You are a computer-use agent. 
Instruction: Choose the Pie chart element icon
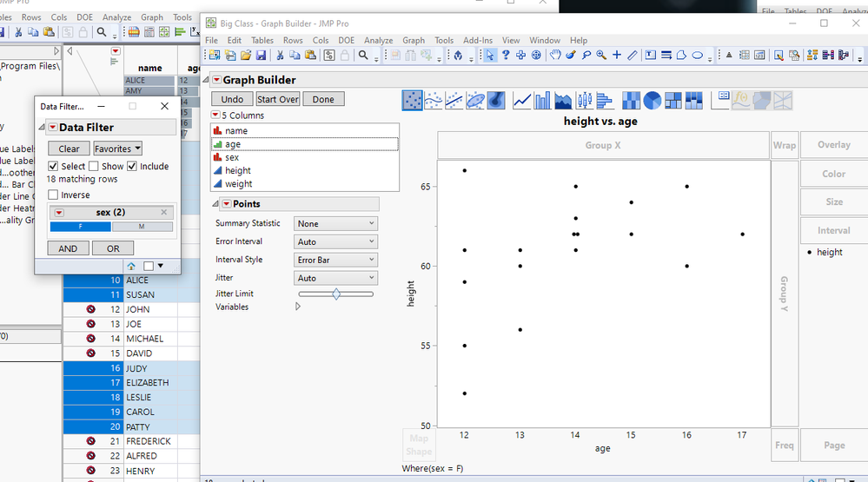pyautogui.click(x=653, y=101)
